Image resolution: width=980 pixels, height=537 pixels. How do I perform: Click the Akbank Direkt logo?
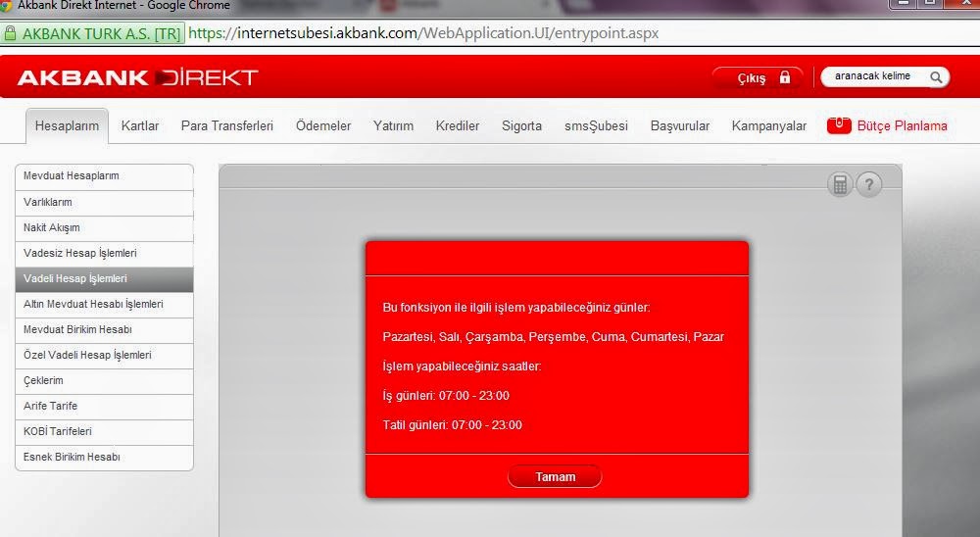pyautogui.click(x=137, y=77)
